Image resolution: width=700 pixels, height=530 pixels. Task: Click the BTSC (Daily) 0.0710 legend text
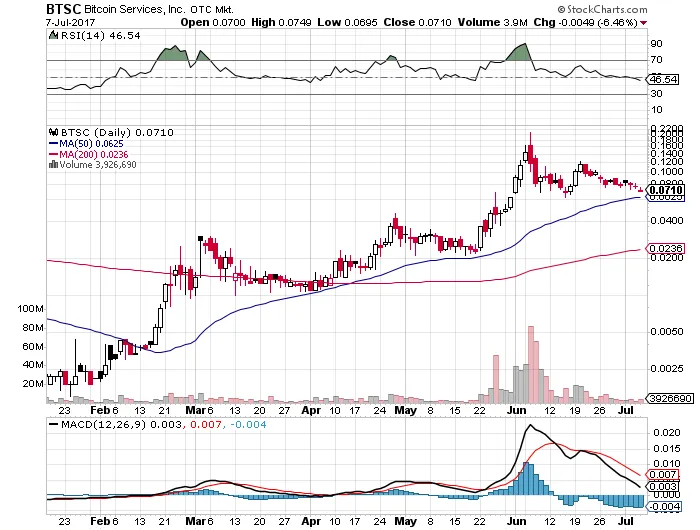[117, 133]
